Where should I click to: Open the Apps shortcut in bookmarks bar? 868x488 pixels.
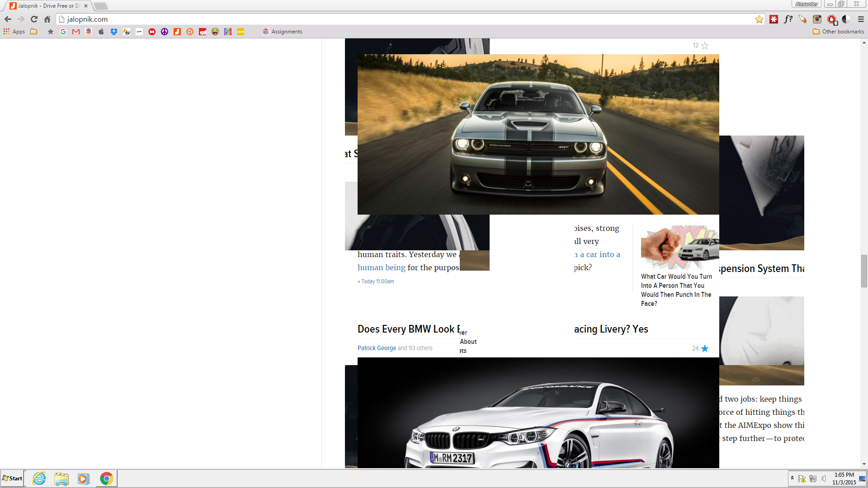pos(14,32)
